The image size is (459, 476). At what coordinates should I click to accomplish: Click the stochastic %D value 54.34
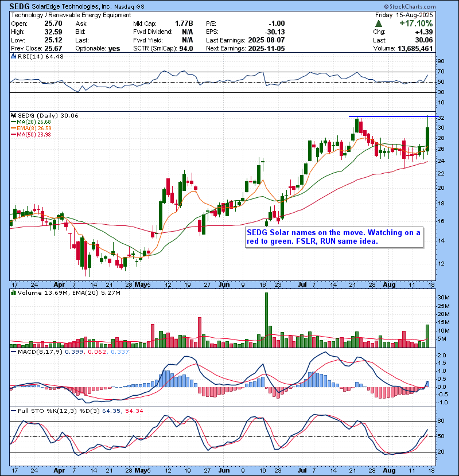134,411
